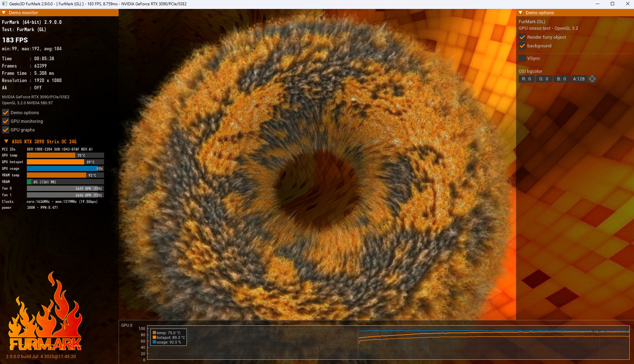Click the blue GPU usage 92% bar
The height and width of the screenshot is (364, 634).
(x=65, y=168)
